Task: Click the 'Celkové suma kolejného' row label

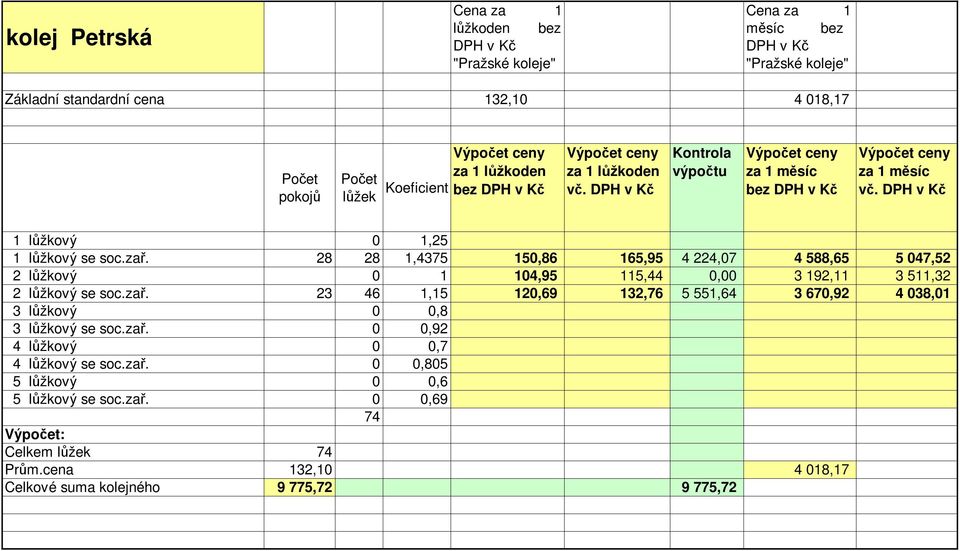Action: pos(83,488)
